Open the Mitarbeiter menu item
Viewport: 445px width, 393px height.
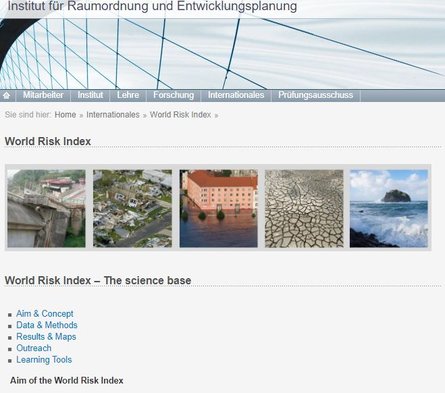(x=43, y=95)
